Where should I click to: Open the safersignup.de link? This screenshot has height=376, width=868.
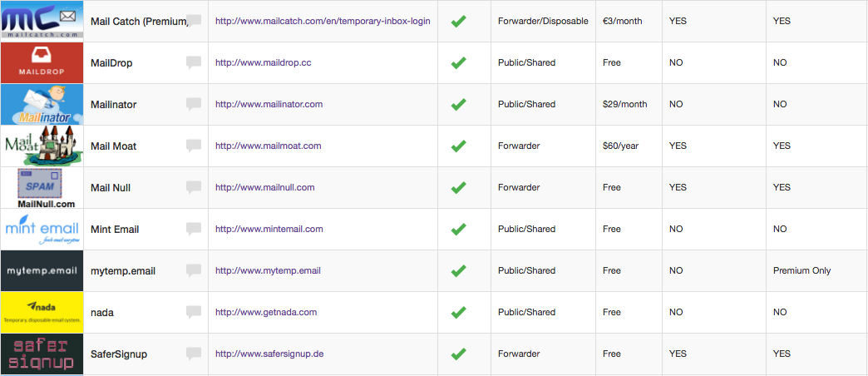point(269,354)
